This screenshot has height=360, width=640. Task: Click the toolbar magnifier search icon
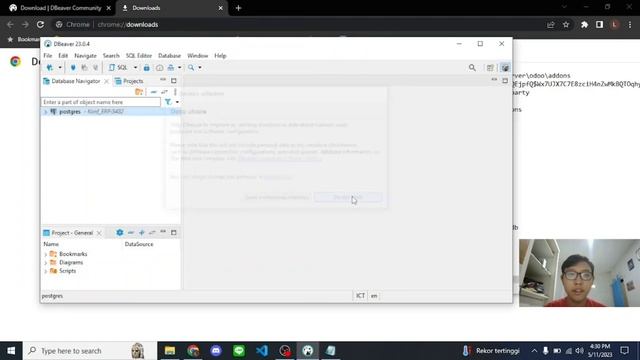[x=191, y=68]
